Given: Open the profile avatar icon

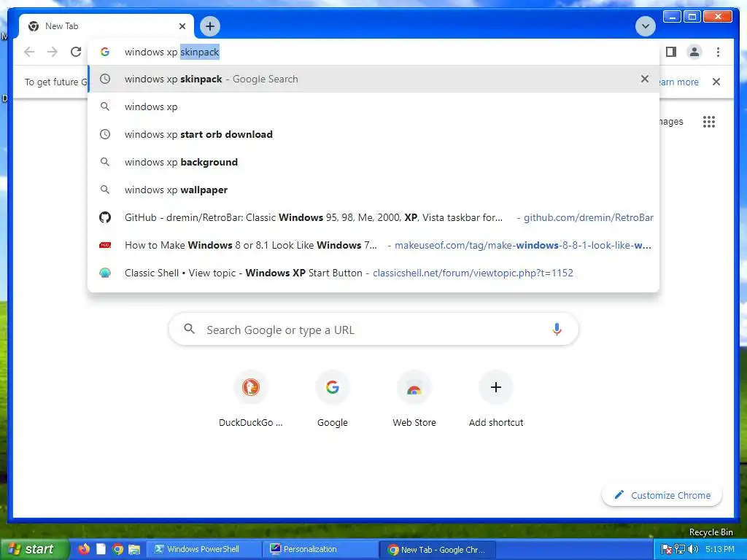Looking at the screenshot, I should click(x=694, y=52).
